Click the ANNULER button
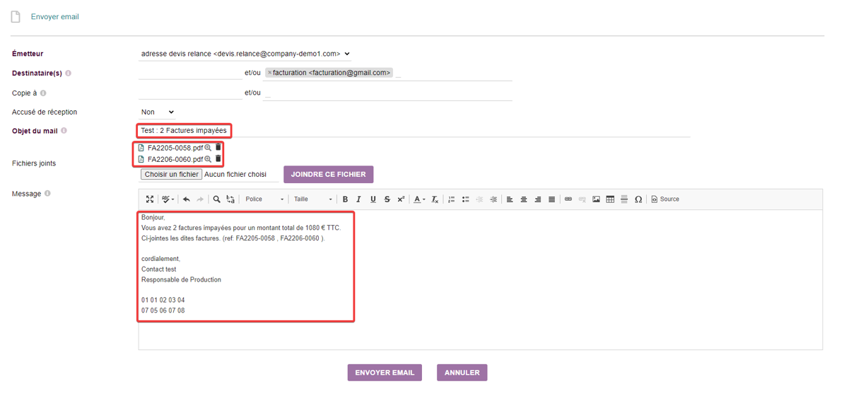 point(462,373)
